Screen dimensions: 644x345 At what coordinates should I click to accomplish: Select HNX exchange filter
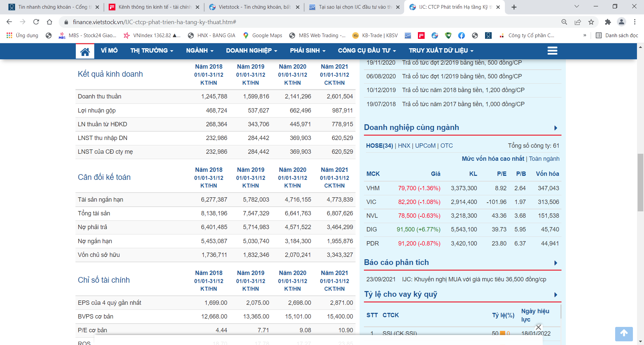[404, 146]
